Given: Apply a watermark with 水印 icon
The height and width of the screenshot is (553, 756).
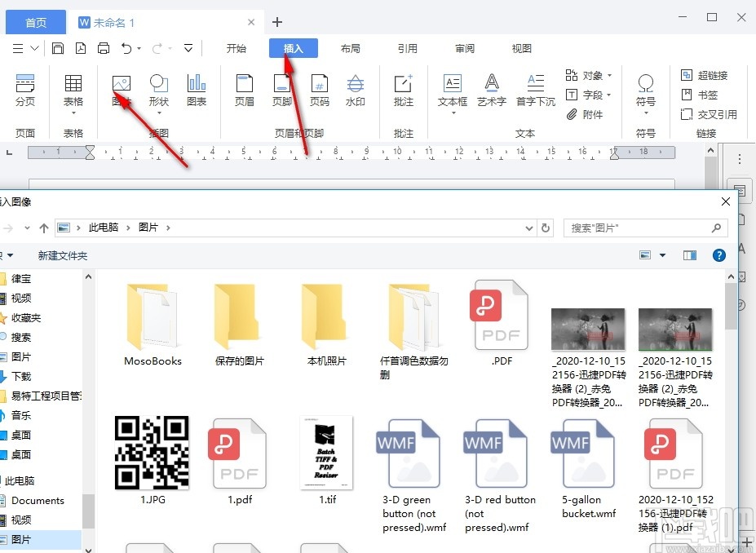Looking at the screenshot, I should 356,83.
